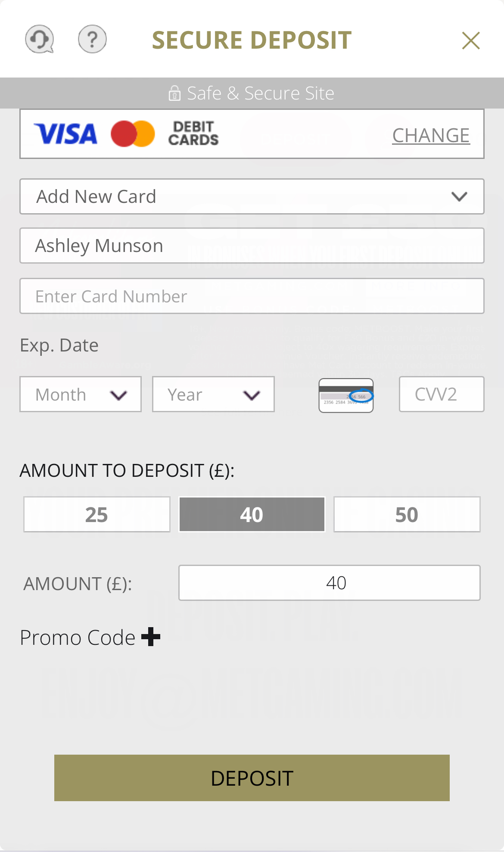Viewport: 504px width, 852px height.
Task: Click the CVV2 location card illustration
Action: pyautogui.click(x=345, y=395)
